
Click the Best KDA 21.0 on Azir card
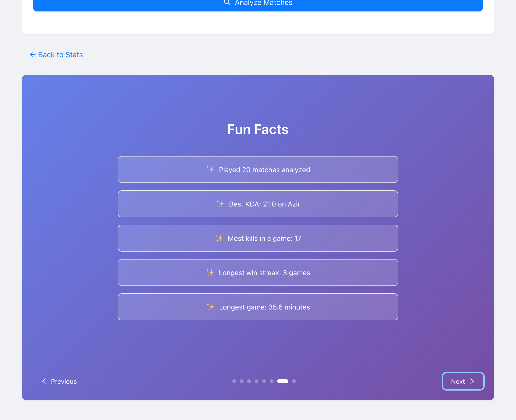point(258,204)
